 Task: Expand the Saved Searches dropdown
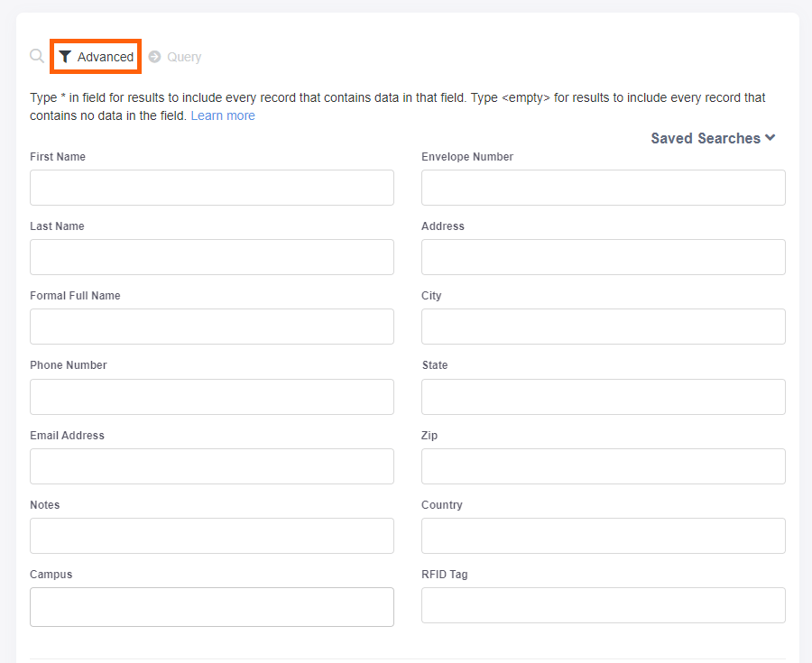(x=706, y=138)
